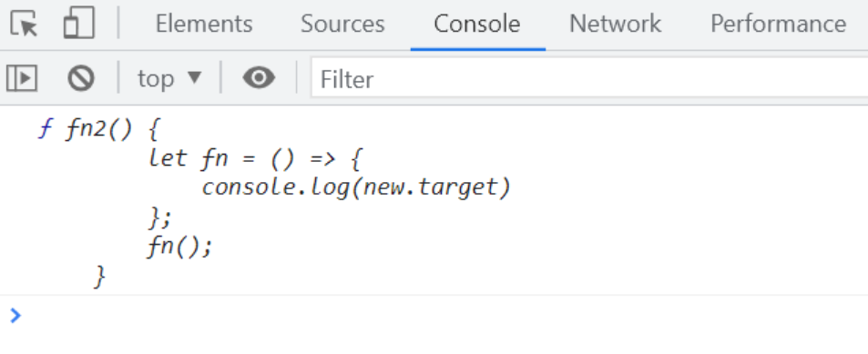Switch to the Elements tab
The width and height of the screenshot is (868, 354).
pyautogui.click(x=204, y=24)
